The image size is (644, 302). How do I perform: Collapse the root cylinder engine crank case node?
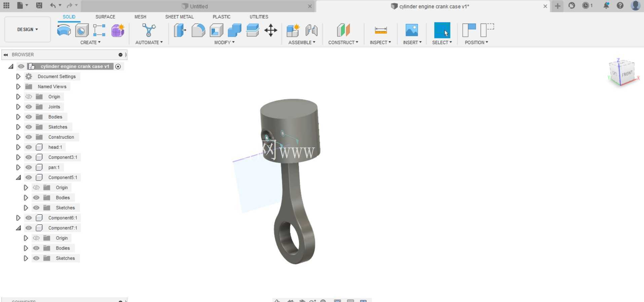click(x=11, y=66)
